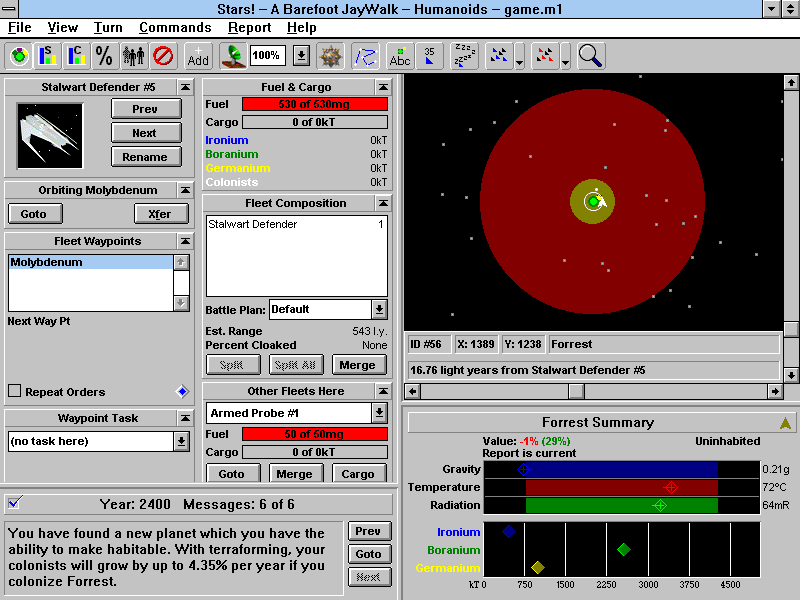Switch to Mineral Concentration view

[x=76, y=56]
